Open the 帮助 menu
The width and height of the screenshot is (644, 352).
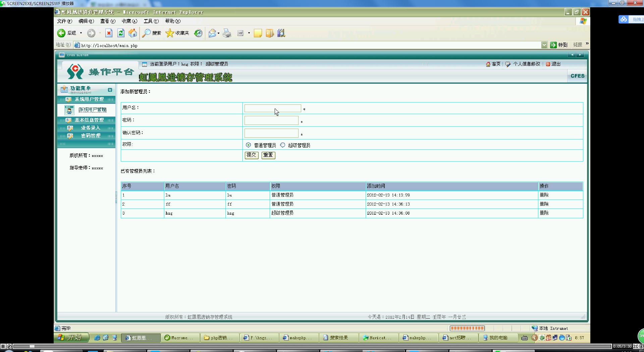tap(173, 21)
